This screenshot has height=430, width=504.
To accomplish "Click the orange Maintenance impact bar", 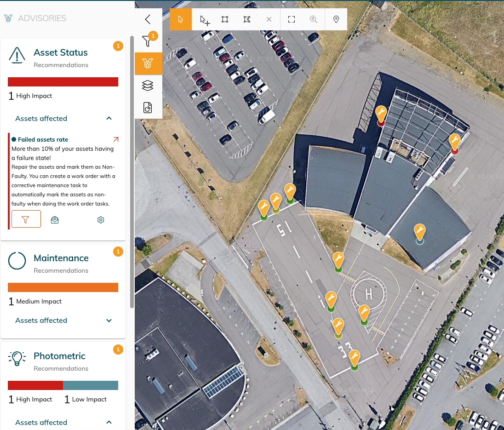I will (63, 287).
